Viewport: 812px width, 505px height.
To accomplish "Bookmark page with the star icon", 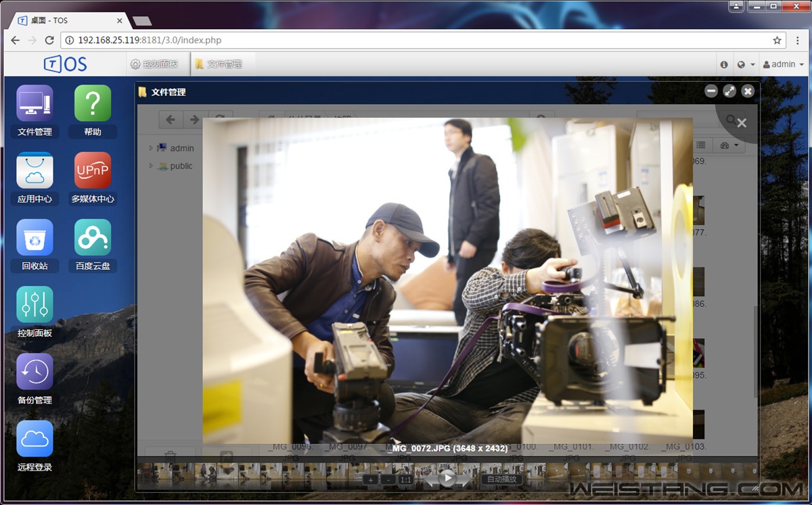I will click(777, 41).
